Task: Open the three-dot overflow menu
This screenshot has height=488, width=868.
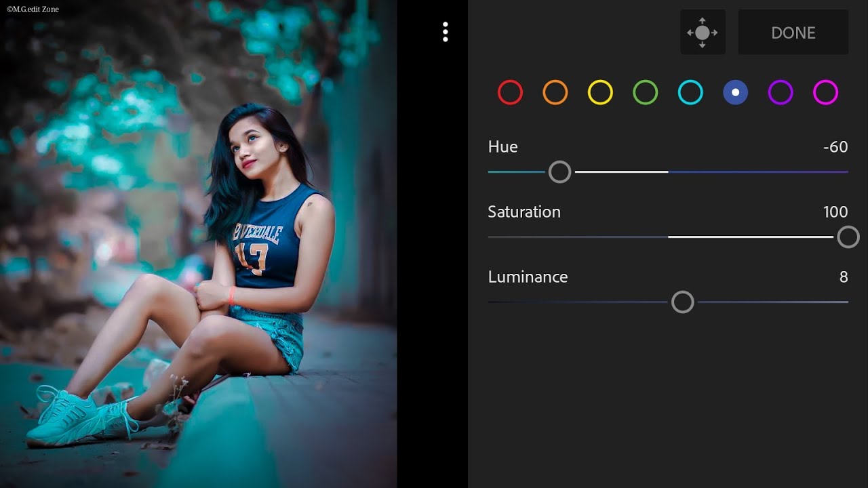Action: [445, 32]
